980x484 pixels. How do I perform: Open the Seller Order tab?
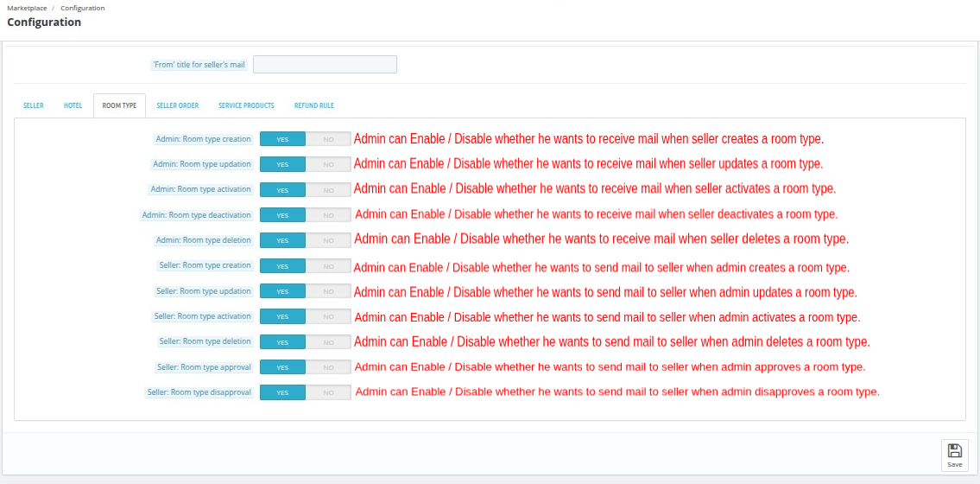pyautogui.click(x=178, y=105)
